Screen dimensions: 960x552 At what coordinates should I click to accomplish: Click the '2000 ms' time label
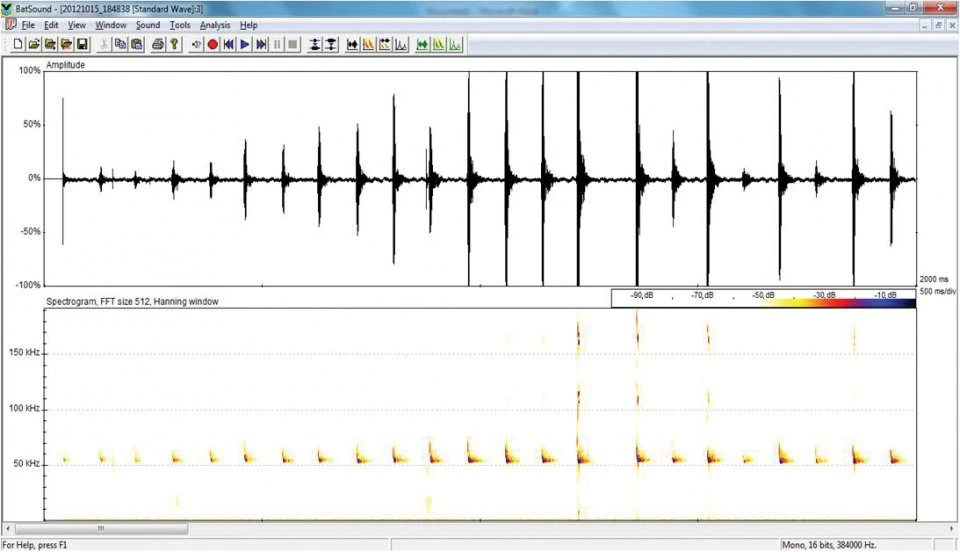click(934, 280)
